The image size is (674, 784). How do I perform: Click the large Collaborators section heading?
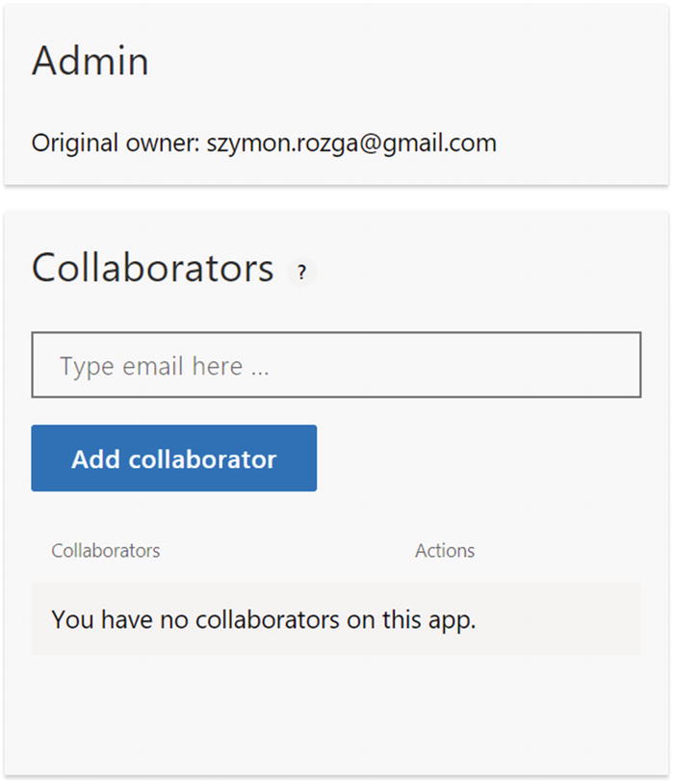click(x=153, y=268)
